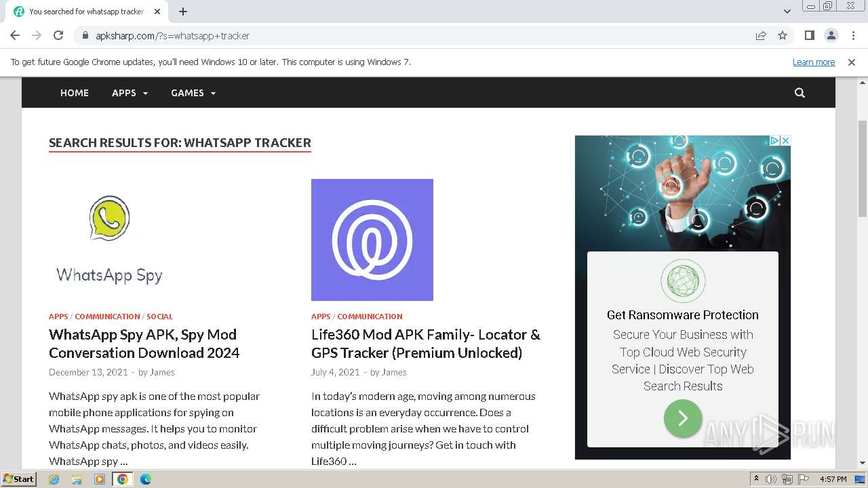Go forward with the browser forward arrow
The height and width of the screenshot is (488, 868).
coord(37,35)
